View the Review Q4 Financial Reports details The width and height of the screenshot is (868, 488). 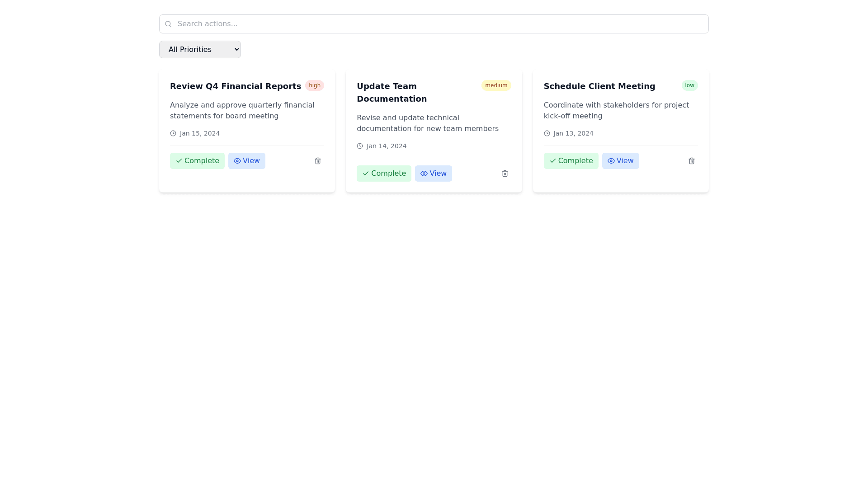(246, 161)
